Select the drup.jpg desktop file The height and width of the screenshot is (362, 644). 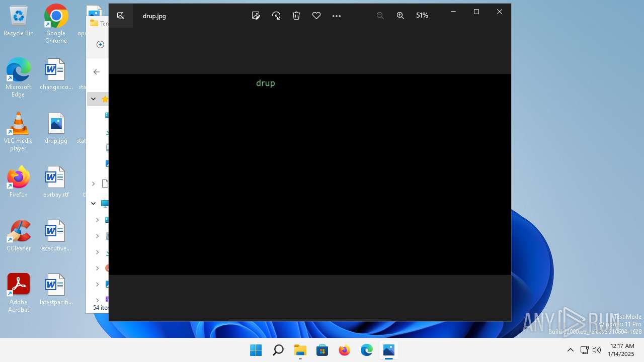tap(56, 128)
